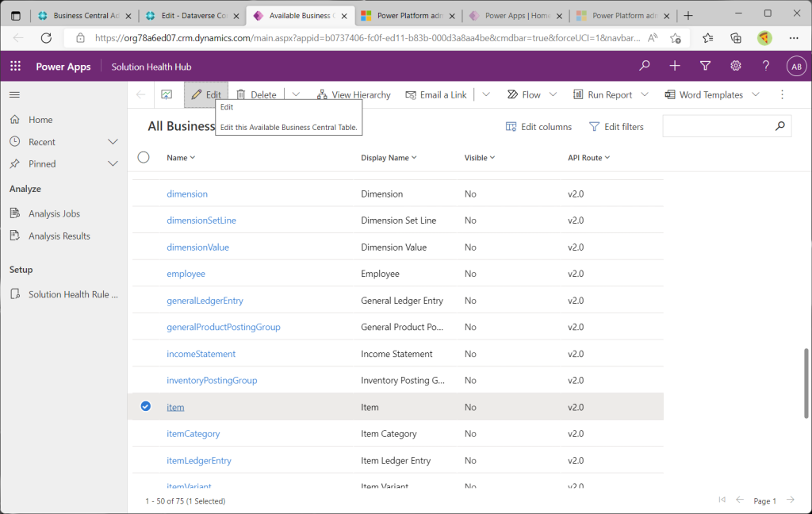Open the API Route column header menu
Viewport: 812px width, 514px height.
pos(589,158)
